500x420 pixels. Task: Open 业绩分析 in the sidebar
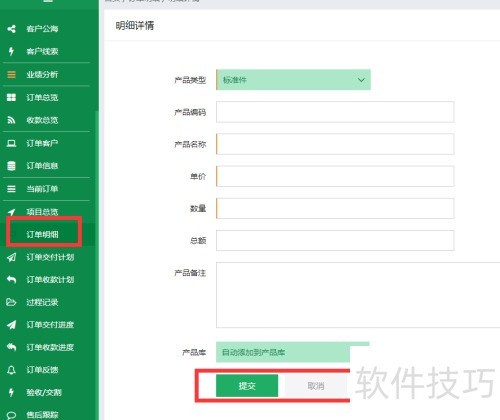pos(42,74)
